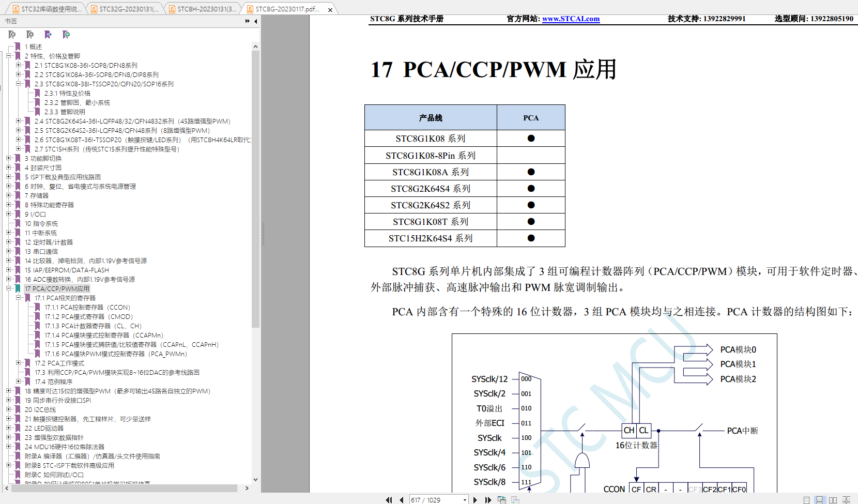Open bookmark 17.1.1 PCA控制寄存器 (CCON)
858x504 pixels.
coord(87,307)
